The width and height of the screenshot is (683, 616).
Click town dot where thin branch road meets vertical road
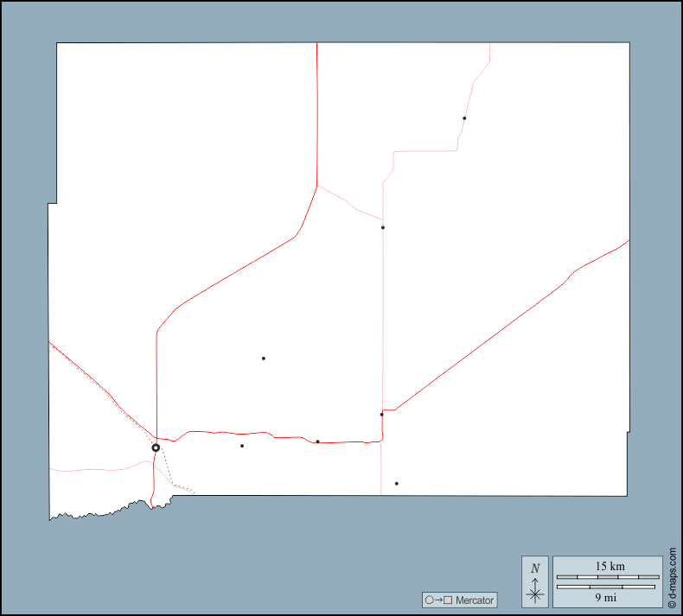(x=382, y=227)
